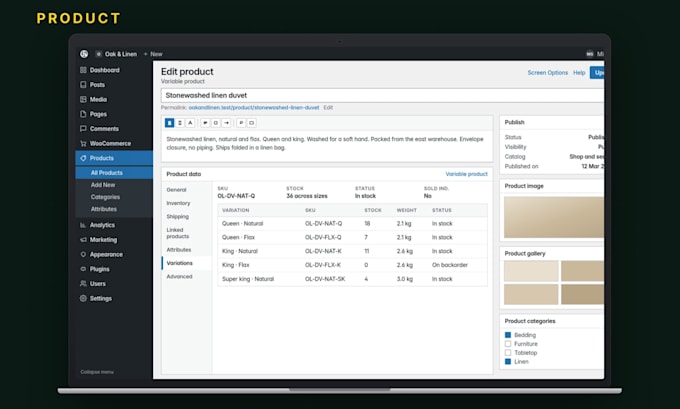This screenshot has width=680, height=409.
Task: Click + New in the admin bar
Action: 153,54
